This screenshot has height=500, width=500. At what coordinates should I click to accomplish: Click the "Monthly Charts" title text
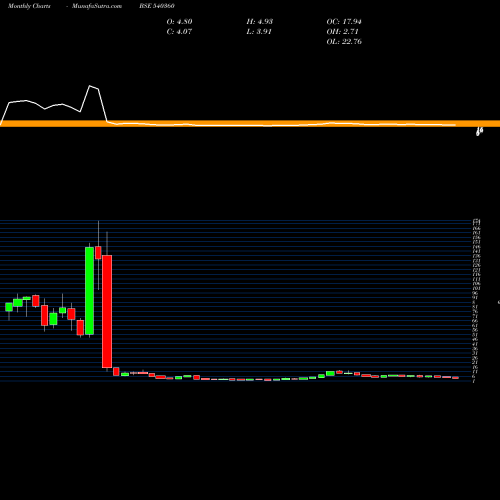[29, 6]
